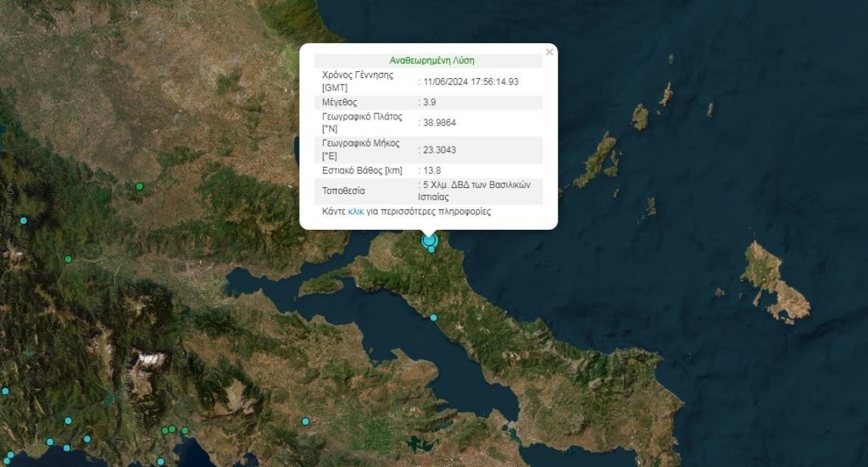Click the latitude value 38.9864

(x=439, y=122)
